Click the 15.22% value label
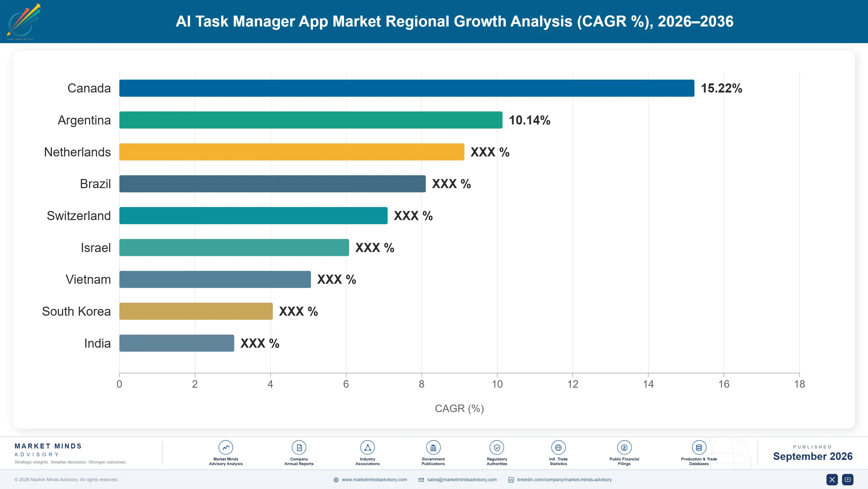This screenshot has width=868, height=489. coord(721,88)
